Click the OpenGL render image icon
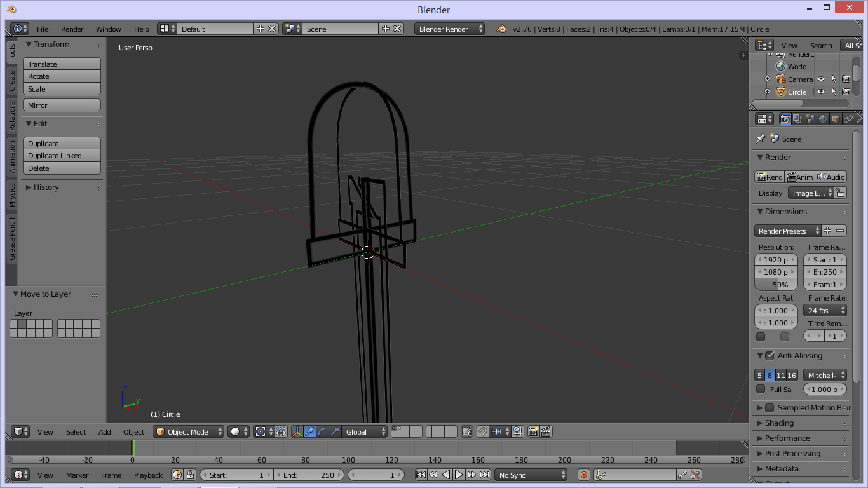 [x=533, y=431]
